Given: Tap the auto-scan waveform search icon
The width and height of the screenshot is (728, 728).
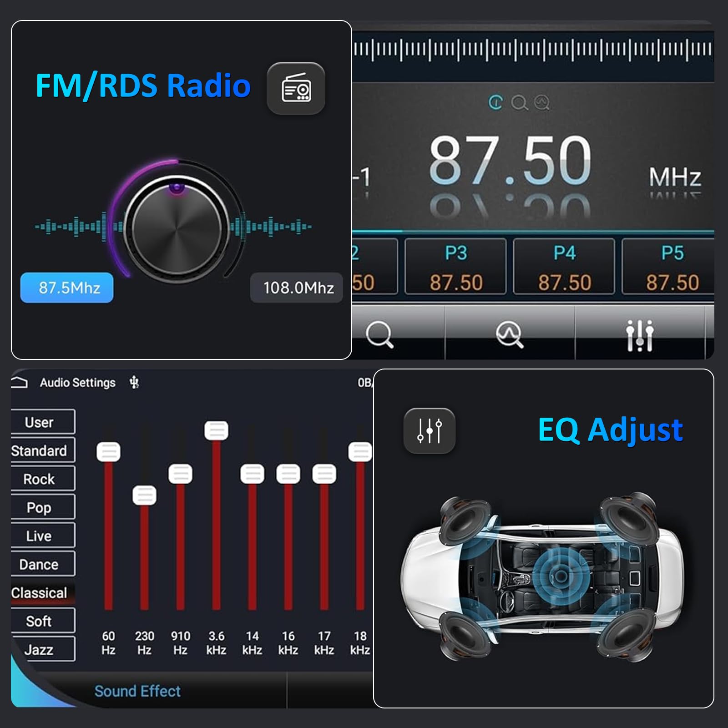Looking at the screenshot, I should coord(509,335).
